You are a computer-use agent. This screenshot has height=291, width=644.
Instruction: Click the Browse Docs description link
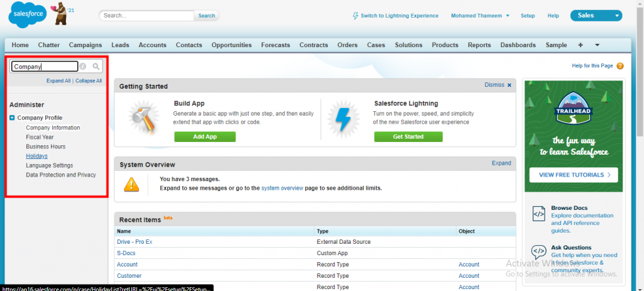[x=582, y=223]
